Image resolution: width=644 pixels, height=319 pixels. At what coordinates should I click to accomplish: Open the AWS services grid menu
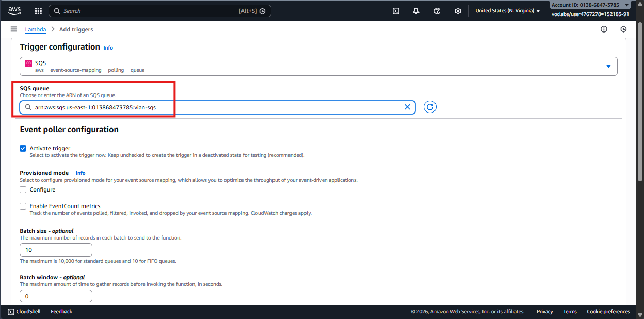point(38,10)
